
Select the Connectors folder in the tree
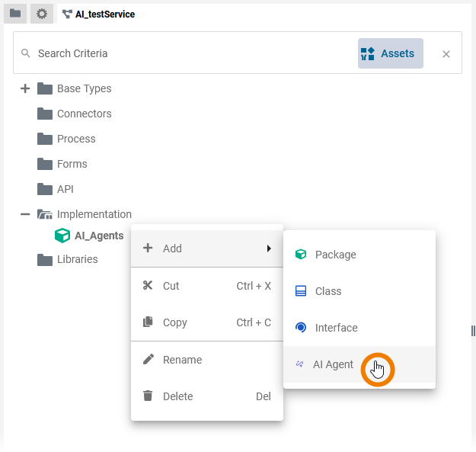[x=84, y=114]
